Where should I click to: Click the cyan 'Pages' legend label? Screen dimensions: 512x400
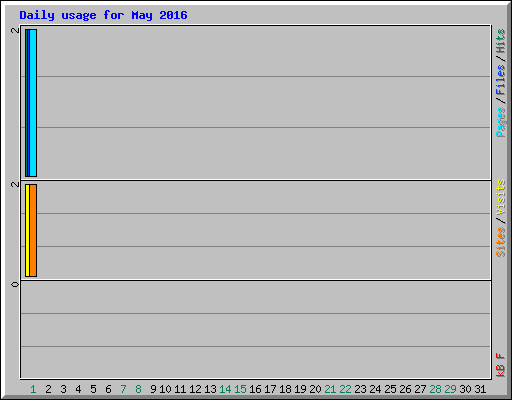tap(500, 122)
